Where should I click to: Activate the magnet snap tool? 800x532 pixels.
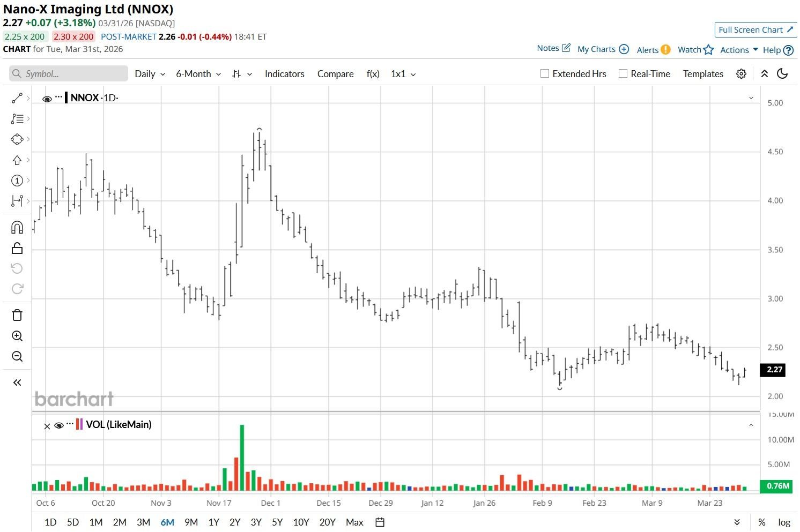coord(17,228)
